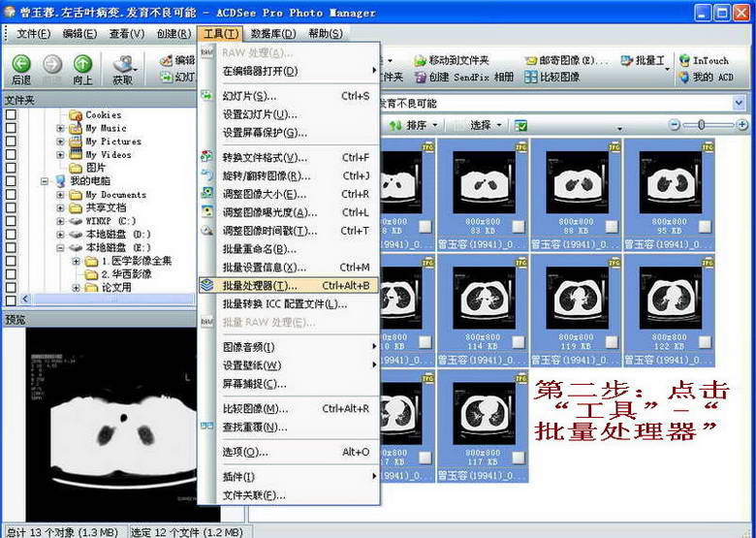756x538 pixels.
Task: Click the zoom in plus icon
Action: tap(742, 125)
